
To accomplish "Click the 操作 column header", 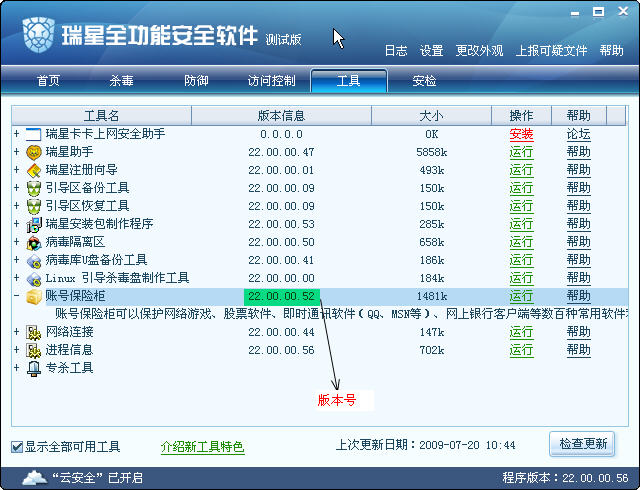I will pos(521,116).
